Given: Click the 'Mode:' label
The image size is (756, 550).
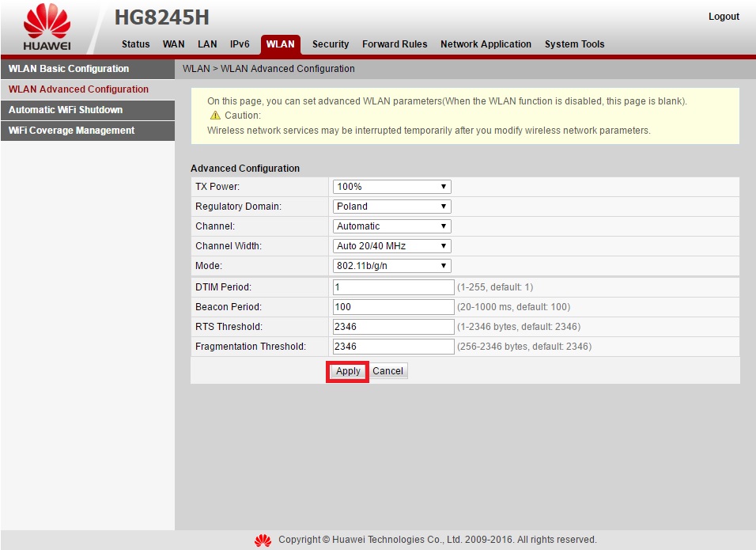Looking at the screenshot, I should (x=209, y=266).
